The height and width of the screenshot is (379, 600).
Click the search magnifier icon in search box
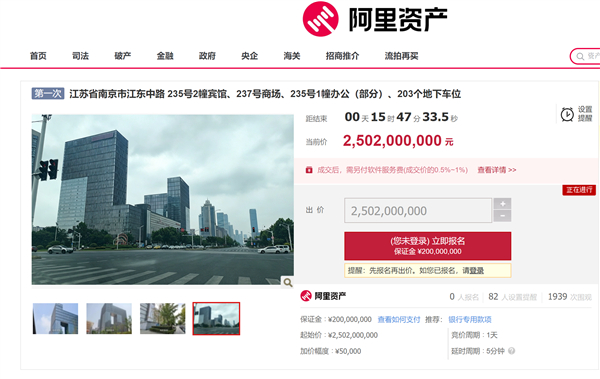coord(580,57)
